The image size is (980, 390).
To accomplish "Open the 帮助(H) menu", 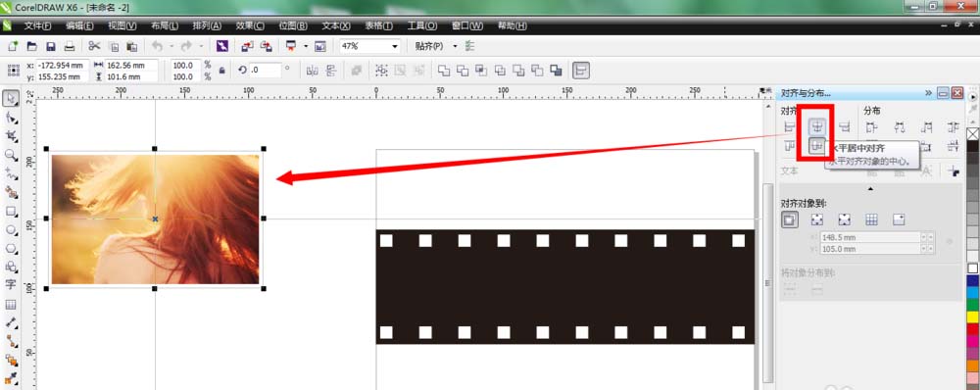I will coord(512,25).
